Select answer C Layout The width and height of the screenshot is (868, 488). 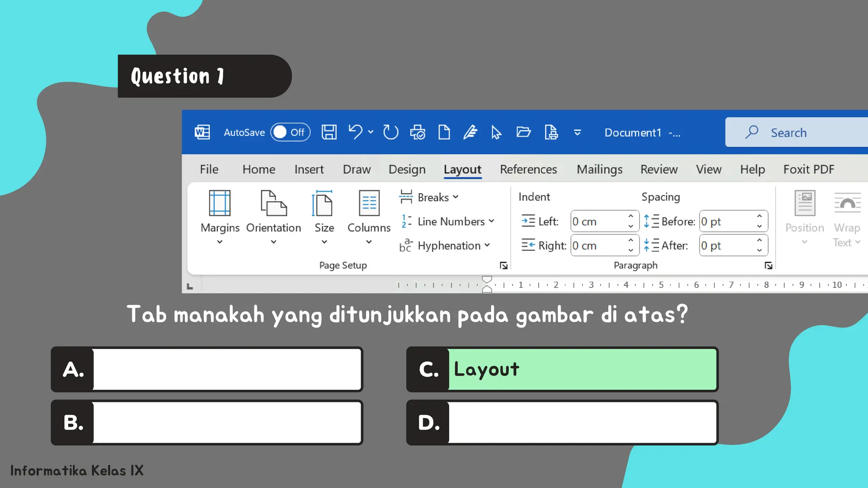562,369
